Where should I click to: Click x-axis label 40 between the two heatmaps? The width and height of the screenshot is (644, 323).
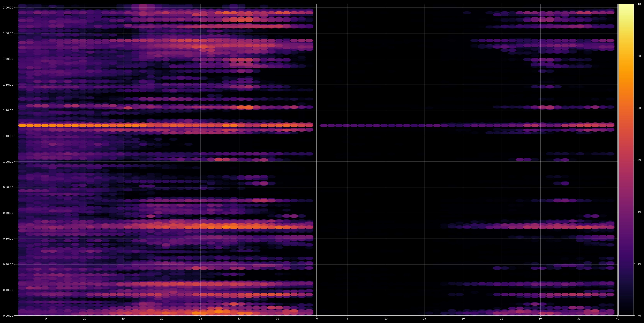coord(316,319)
